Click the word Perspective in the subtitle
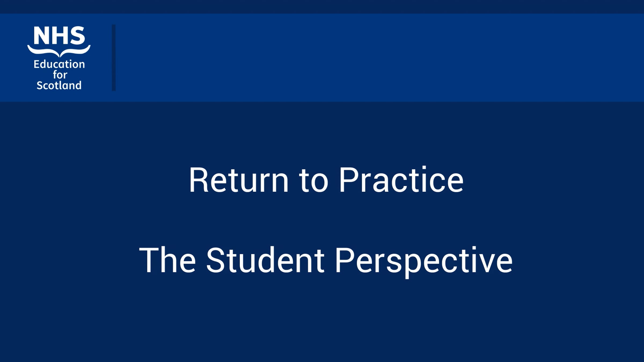 pyautogui.click(x=424, y=263)
